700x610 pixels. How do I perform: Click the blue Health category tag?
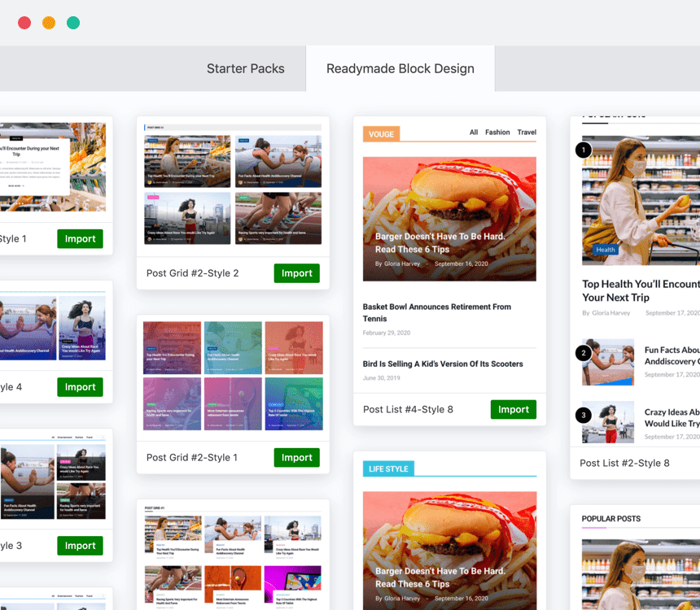[605, 250]
